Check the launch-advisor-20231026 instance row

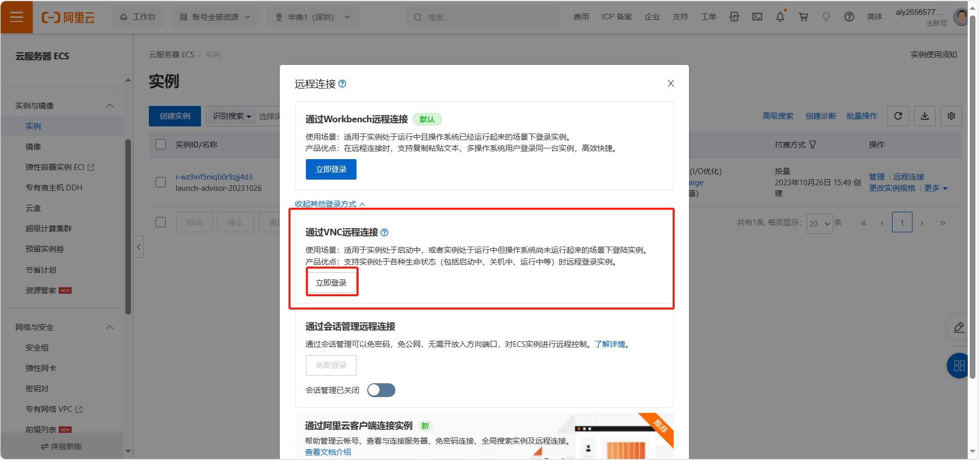click(161, 182)
